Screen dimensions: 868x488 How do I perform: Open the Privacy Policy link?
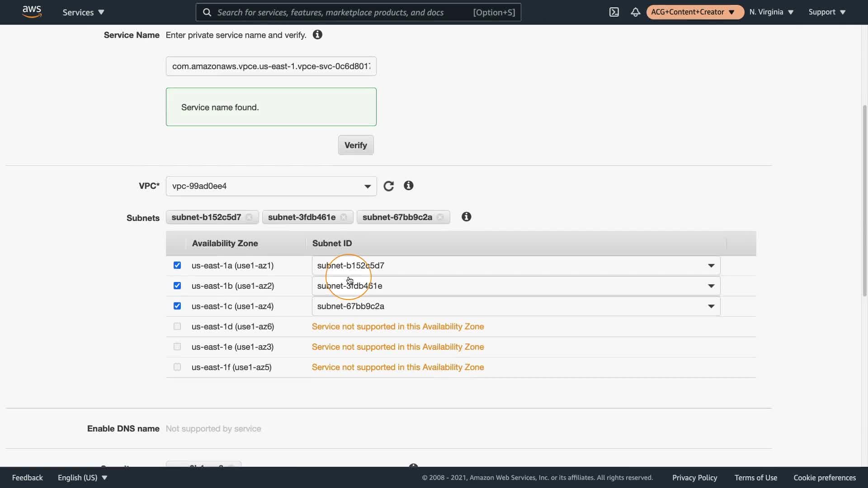(x=694, y=478)
